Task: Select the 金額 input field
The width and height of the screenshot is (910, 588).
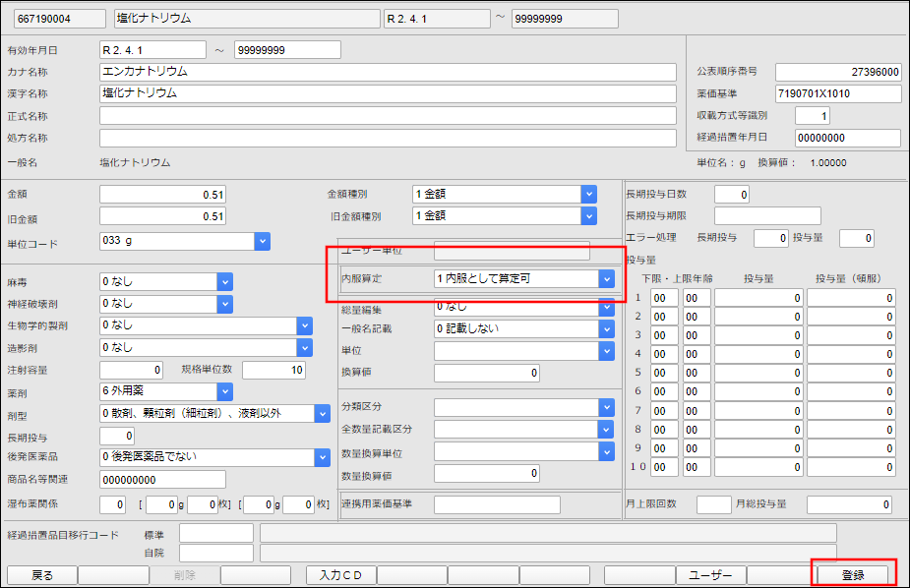Action: tap(164, 195)
